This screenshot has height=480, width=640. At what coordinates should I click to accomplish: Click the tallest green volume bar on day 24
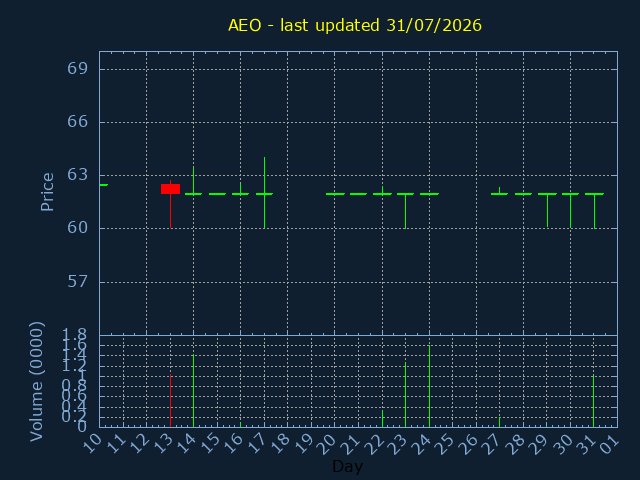(x=429, y=386)
